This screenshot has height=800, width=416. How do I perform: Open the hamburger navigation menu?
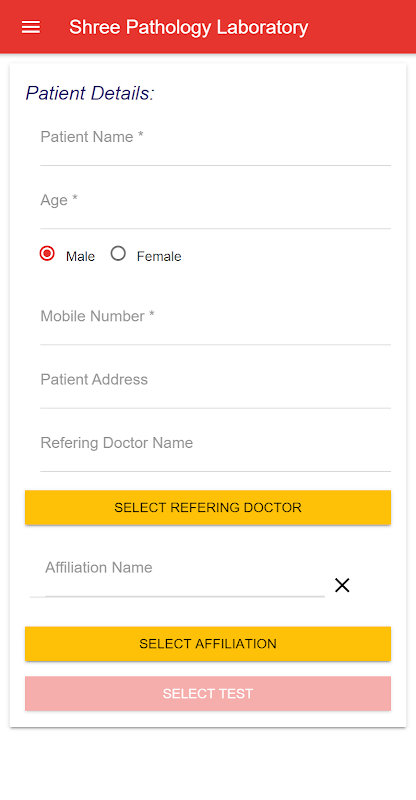pyautogui.click(x=31, y=27)
